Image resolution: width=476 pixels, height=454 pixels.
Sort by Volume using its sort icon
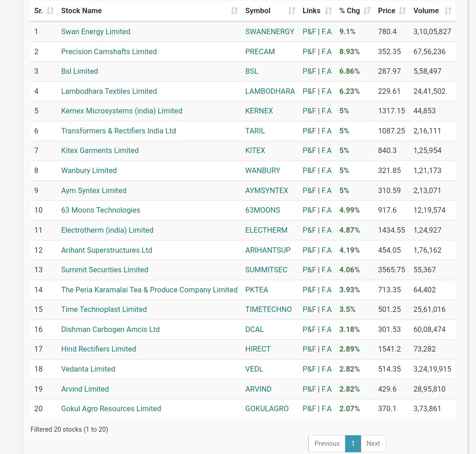tap(448, 10)
